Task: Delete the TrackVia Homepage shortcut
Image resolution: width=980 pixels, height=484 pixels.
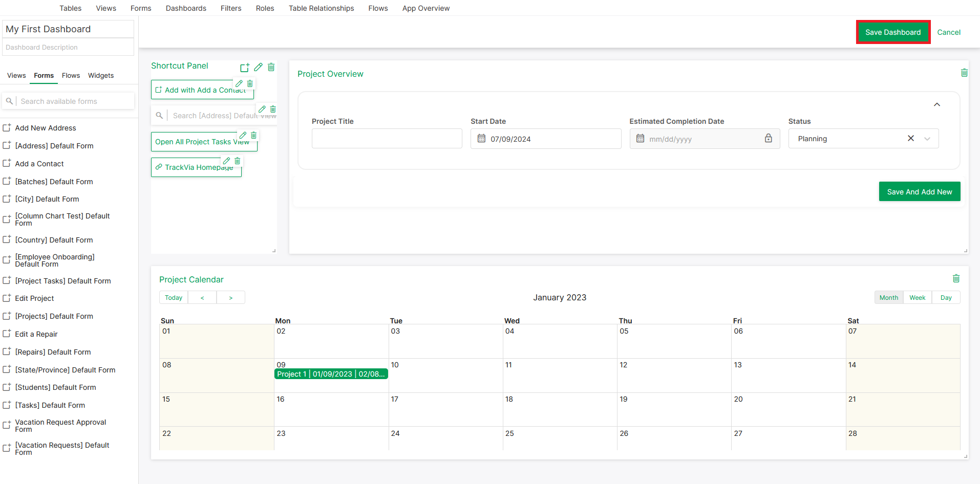Action: coord(237,161)
